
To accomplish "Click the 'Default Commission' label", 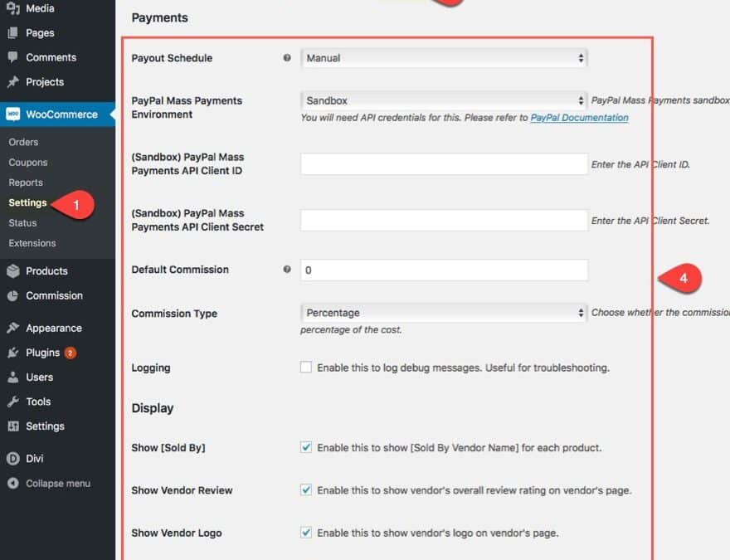I will 180,270.
